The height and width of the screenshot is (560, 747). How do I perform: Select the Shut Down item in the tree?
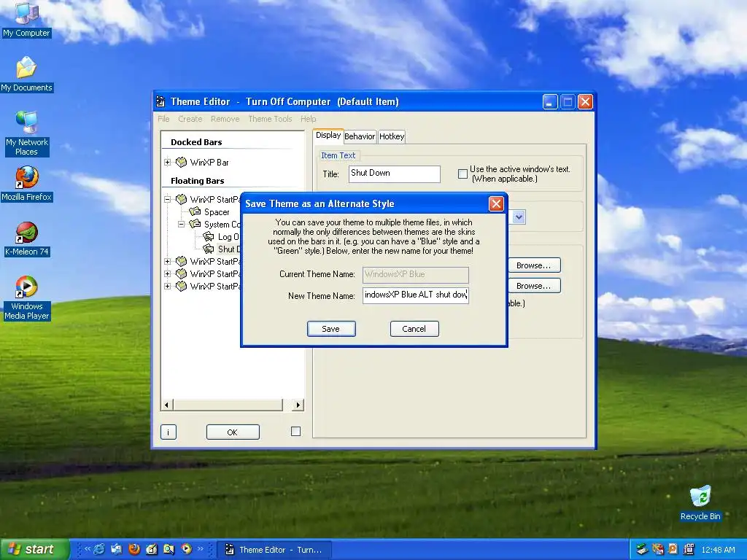pos(228,249)
